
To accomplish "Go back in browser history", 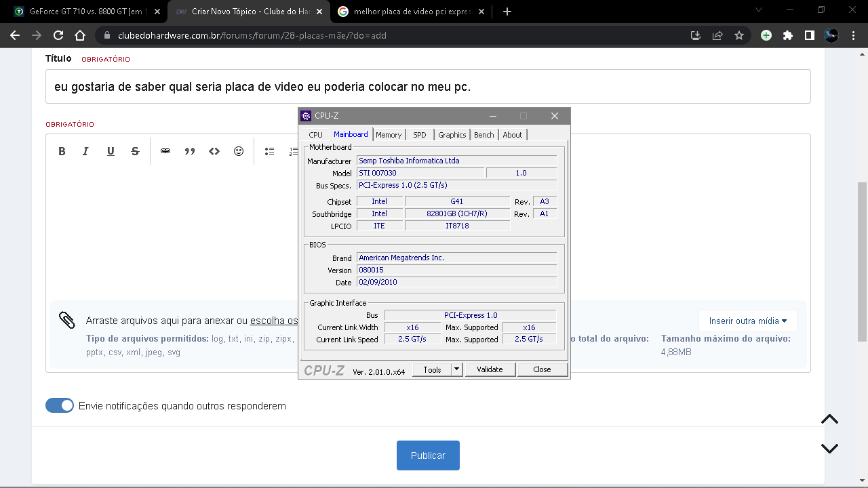I will pyautogui.click(x=15, y=35).
